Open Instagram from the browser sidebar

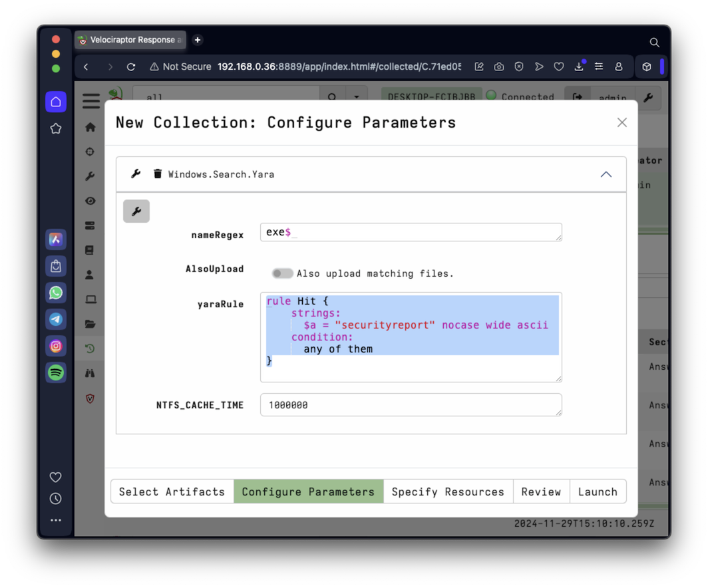(x=56, y=346)
